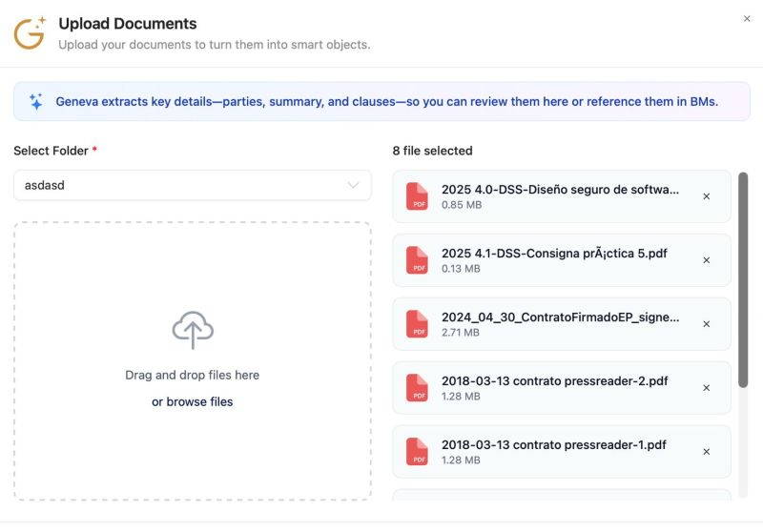The image size is (763, 532).
Task: Click the 0.85 MB file size
Action: [x=462, y=205]
